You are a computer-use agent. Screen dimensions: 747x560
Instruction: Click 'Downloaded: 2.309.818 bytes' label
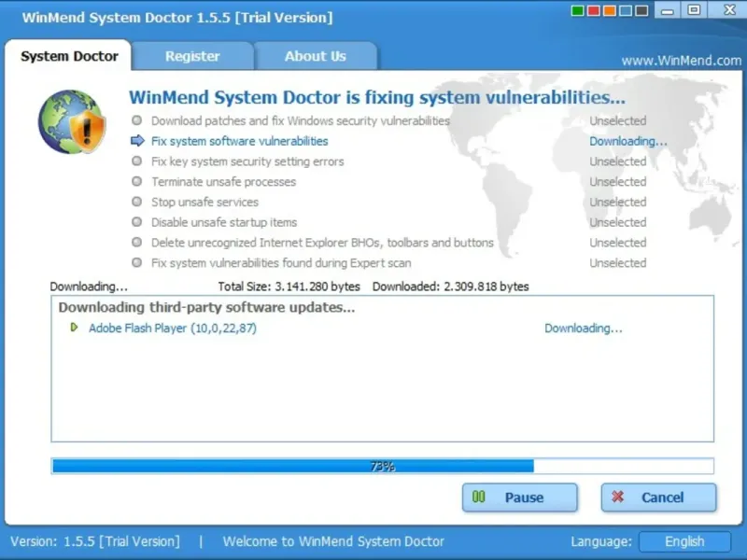(x=451, y=287)
